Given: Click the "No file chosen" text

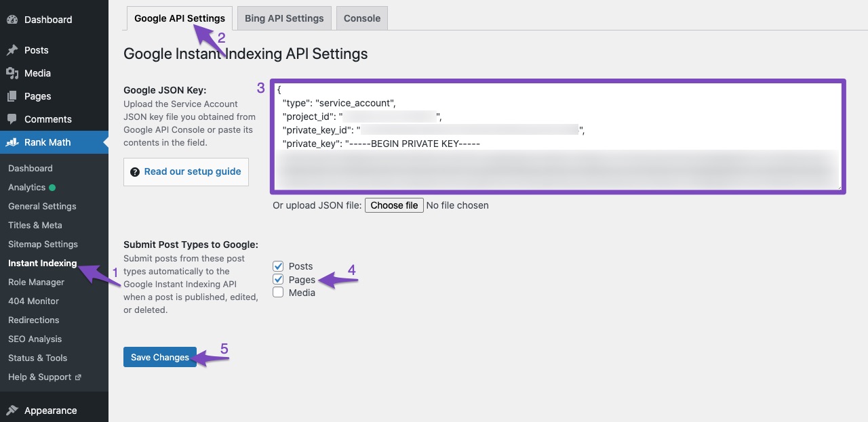Looking at the screenshot, I should pos(458,205).
